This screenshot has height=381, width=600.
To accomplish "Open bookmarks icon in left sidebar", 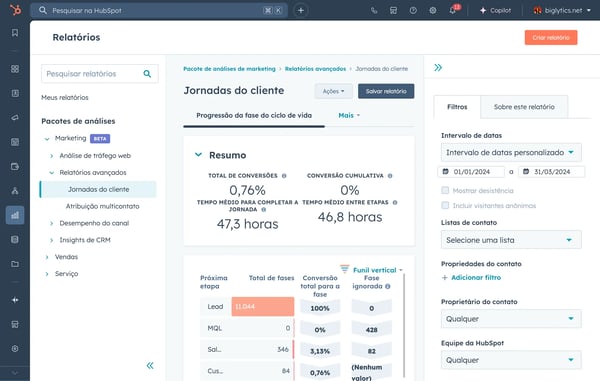I will click(15, 33).
